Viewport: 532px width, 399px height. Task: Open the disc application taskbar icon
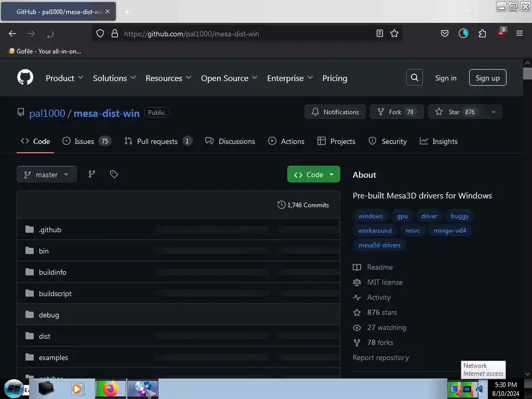click(x=143, y=389)
